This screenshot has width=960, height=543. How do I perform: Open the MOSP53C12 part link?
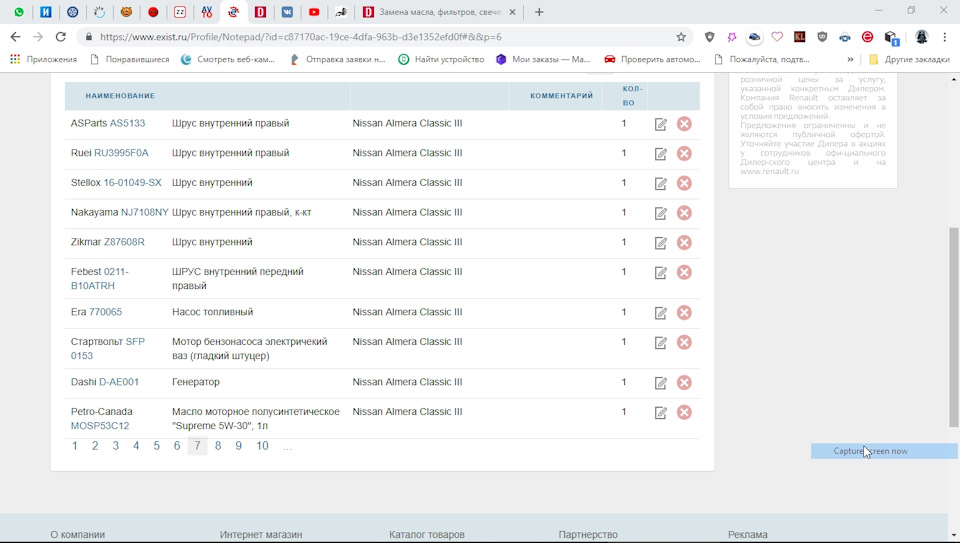tap(100, 425)
